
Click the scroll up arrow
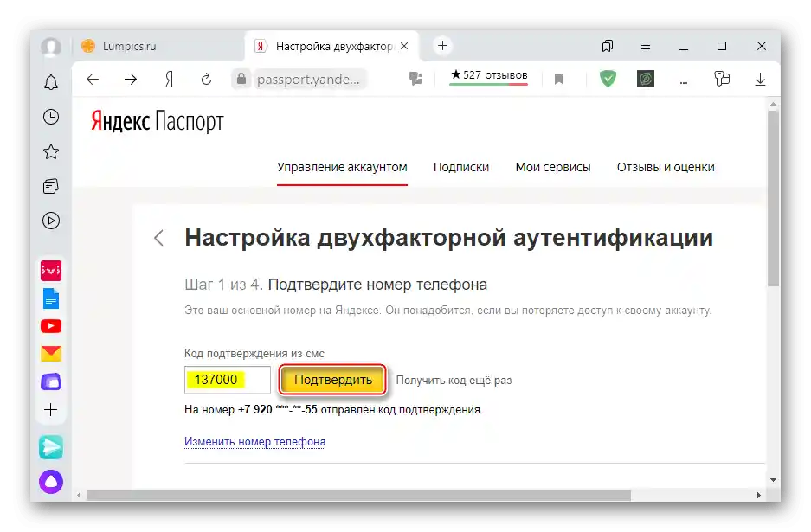point(773,104)
